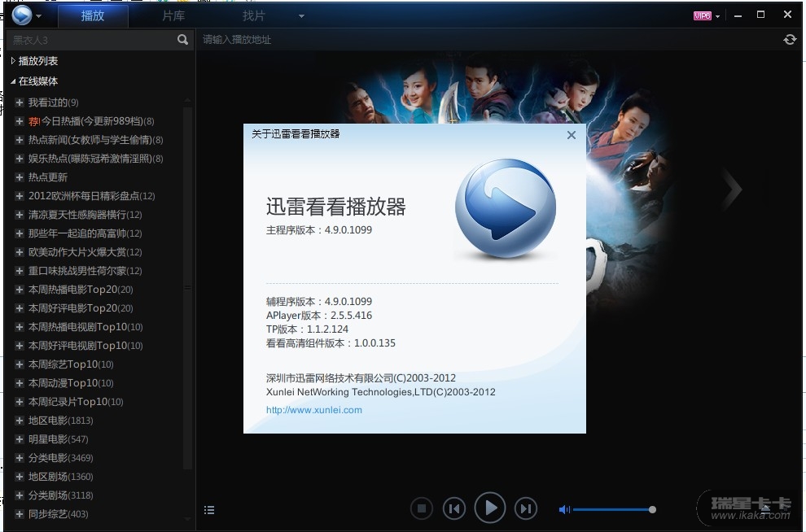806x532 pixels.
Task: Expand 地区电影(1813) plus icon
Action: click(x=20, y=421)
